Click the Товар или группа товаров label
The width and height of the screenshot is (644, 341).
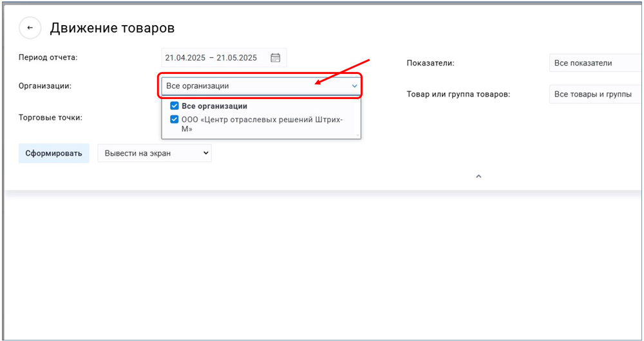point(458,94)
